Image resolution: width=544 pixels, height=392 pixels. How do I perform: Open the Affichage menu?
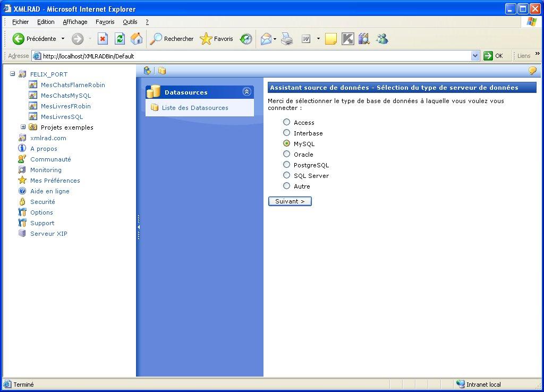click(x=75, y=22)
